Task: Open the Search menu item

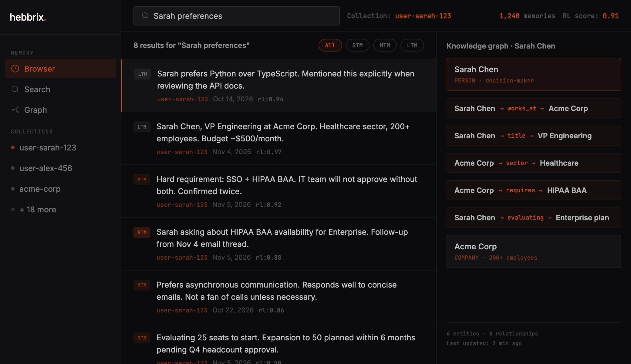Action: [60, 89]
